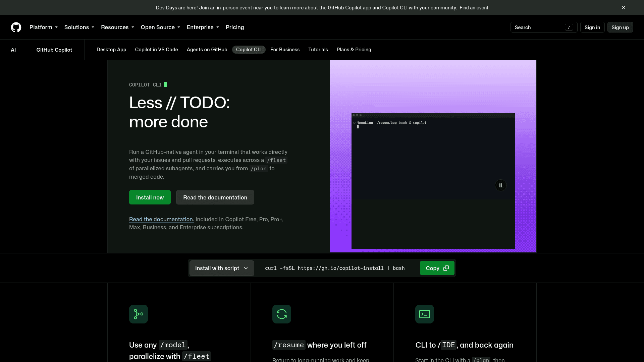Image resolution: width=644 pixels, height=362 pixels.
Task: Click the slash shortcut key icon in search
Action: click(569, 27)
